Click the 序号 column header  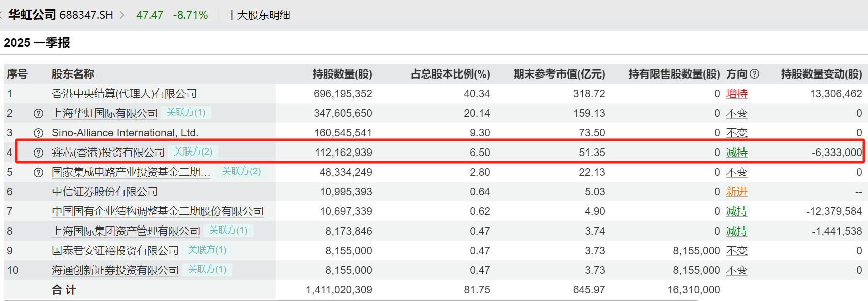17,74
